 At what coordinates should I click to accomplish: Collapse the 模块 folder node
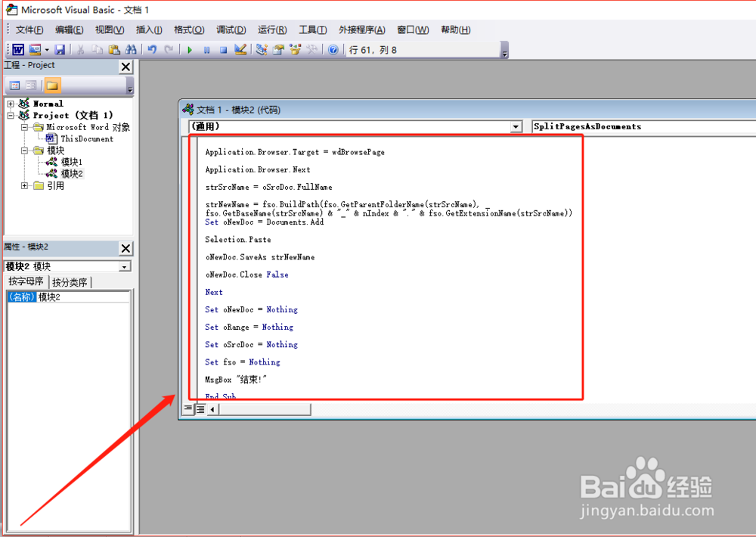[25, 151]
